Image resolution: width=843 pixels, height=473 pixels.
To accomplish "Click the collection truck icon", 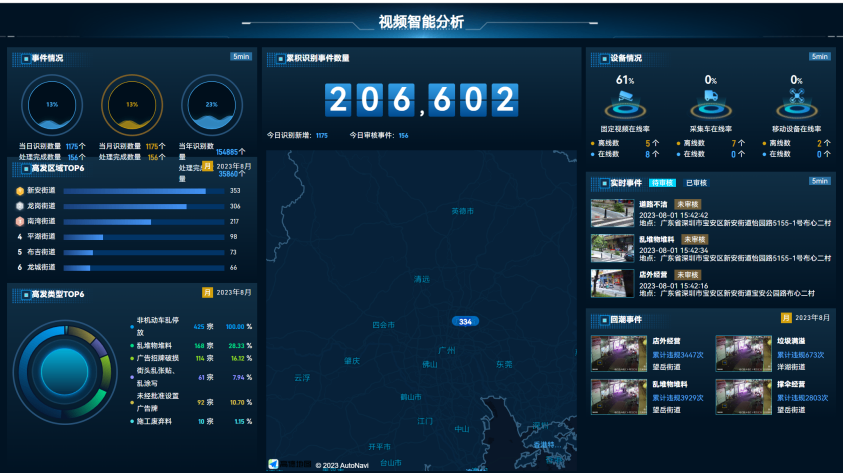I will (711, 100).
